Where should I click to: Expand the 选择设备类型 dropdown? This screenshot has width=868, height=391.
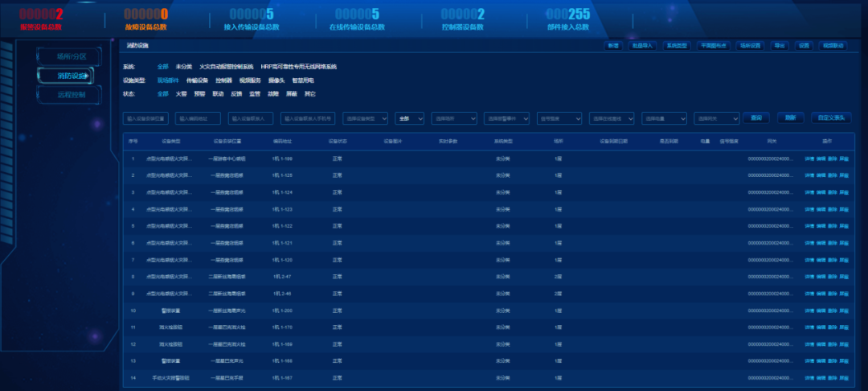tap(366, 118)
